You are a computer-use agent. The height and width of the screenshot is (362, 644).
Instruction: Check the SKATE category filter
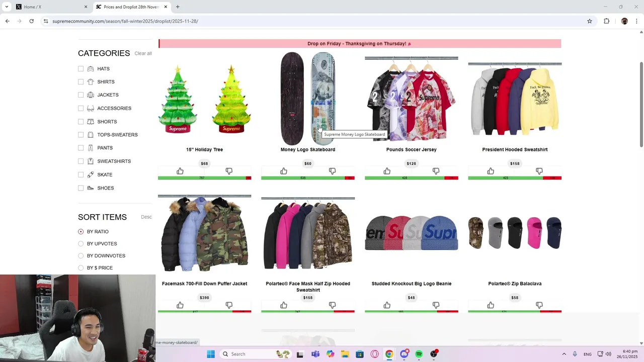[x=80, y=174]
